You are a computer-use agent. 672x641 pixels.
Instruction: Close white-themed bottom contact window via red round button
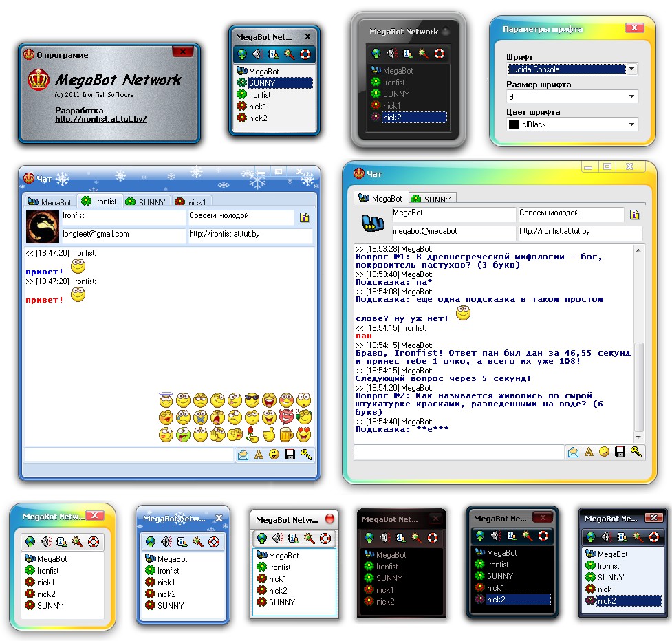point(329,519)
